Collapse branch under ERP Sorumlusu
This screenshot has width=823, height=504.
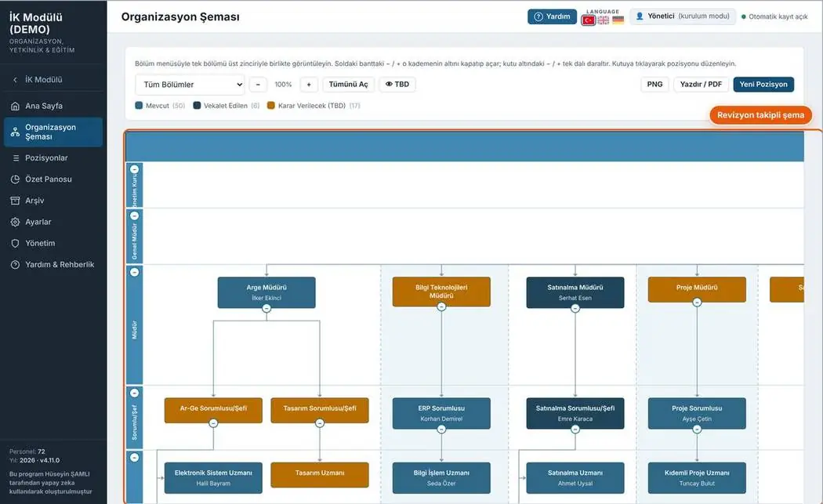coord(441,430)
